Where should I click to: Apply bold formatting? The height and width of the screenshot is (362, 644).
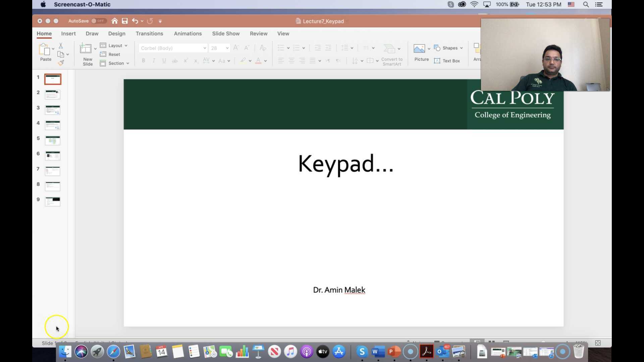[143, 60]
